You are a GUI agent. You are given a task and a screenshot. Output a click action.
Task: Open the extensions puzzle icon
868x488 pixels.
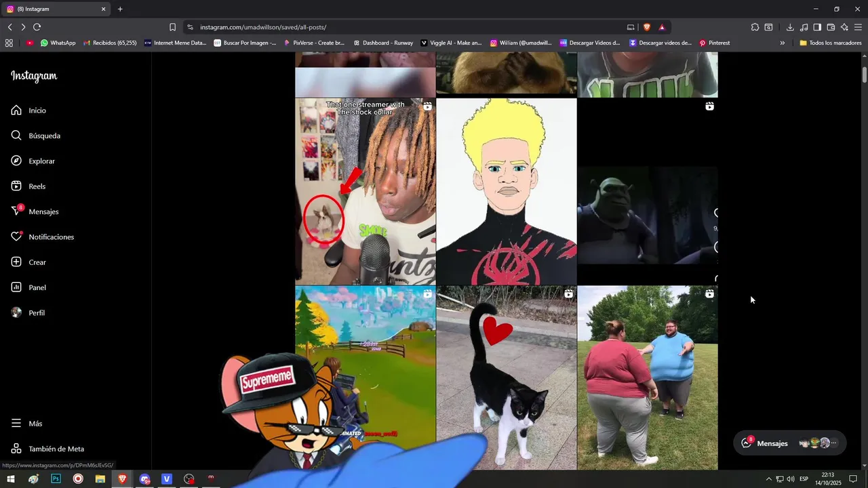coord(755,27)
